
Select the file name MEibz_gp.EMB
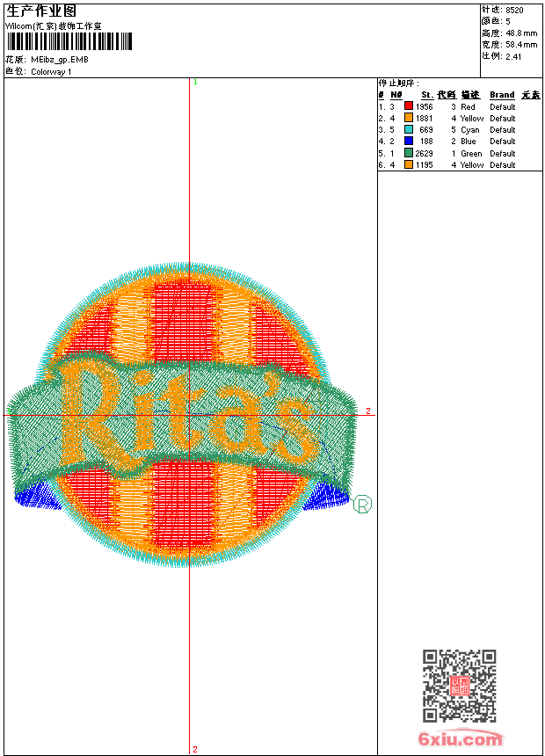pyautogui.click(x=60, y=60)
